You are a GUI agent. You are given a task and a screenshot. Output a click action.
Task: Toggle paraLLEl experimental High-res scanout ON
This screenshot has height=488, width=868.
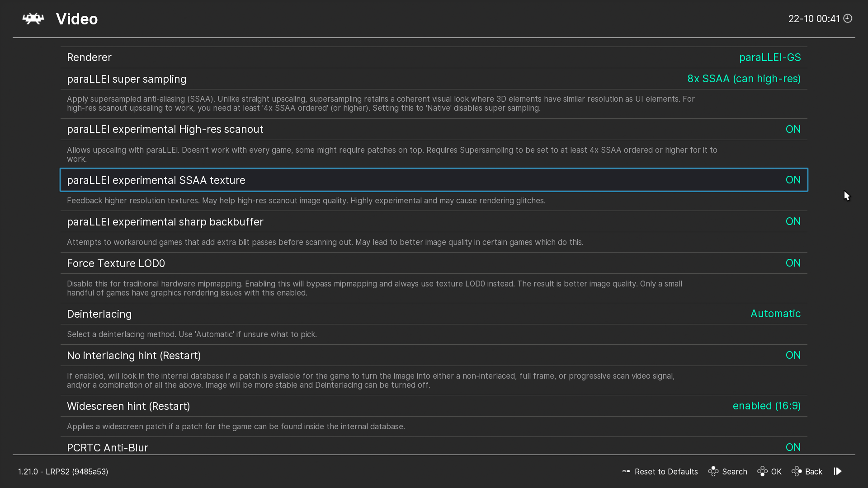tap(793, 129)
